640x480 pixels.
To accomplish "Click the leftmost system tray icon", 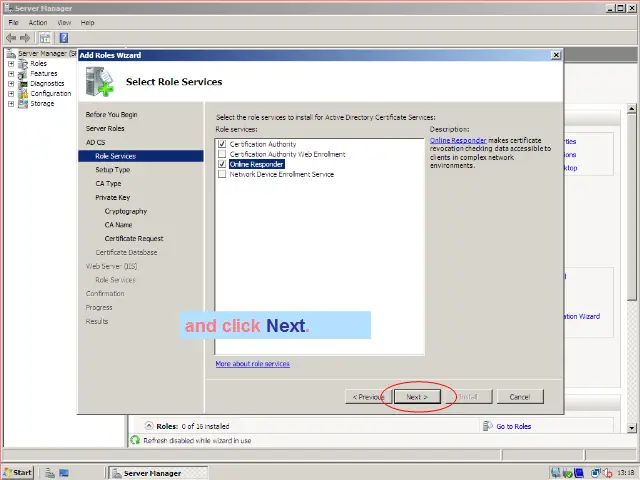I will (x=556, y=473).
